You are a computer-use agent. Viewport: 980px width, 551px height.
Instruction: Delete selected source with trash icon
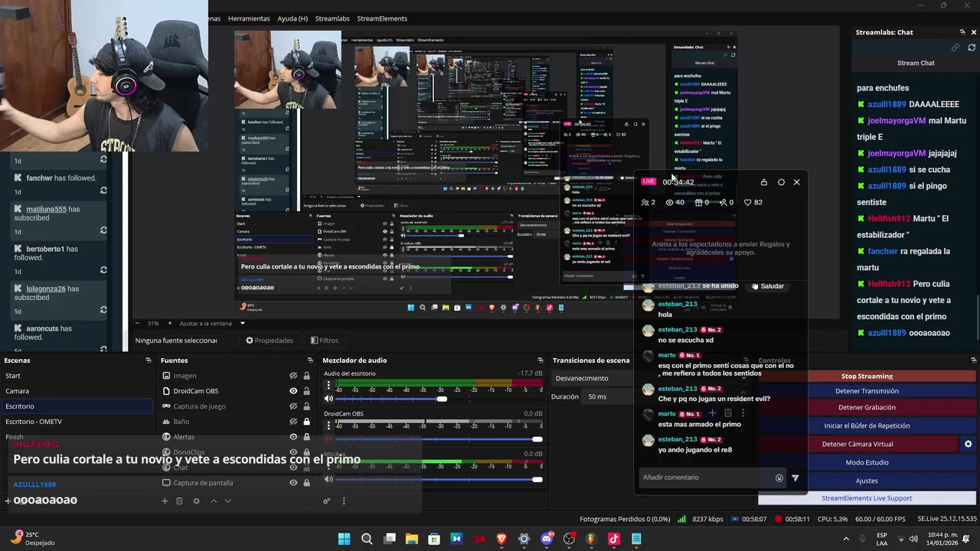click(179, 501)
